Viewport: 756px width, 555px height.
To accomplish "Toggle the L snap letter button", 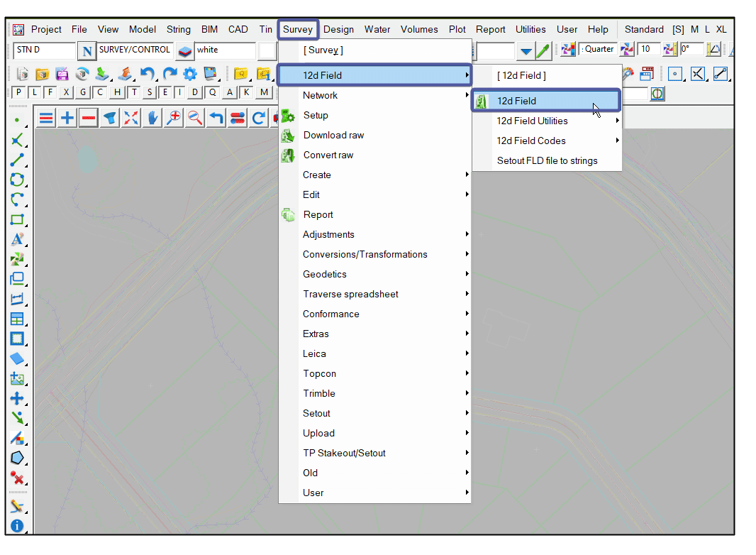I will 35,92.
